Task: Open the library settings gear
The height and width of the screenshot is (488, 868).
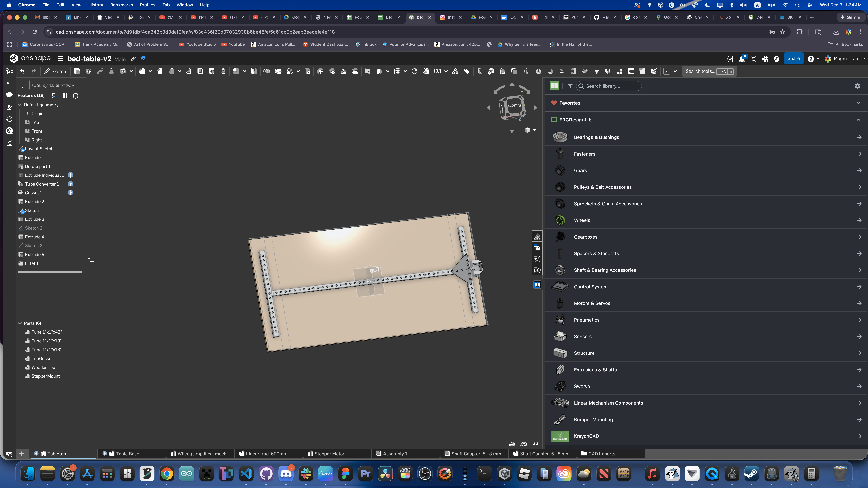Action: coord(857,86)
